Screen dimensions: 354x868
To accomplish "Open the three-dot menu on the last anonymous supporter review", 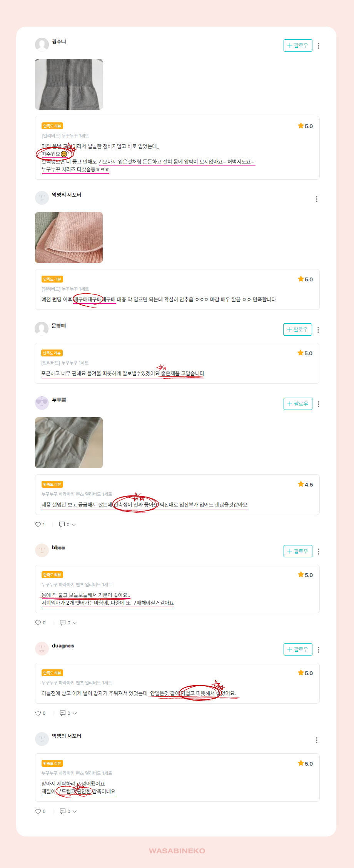I will (316, 740).
